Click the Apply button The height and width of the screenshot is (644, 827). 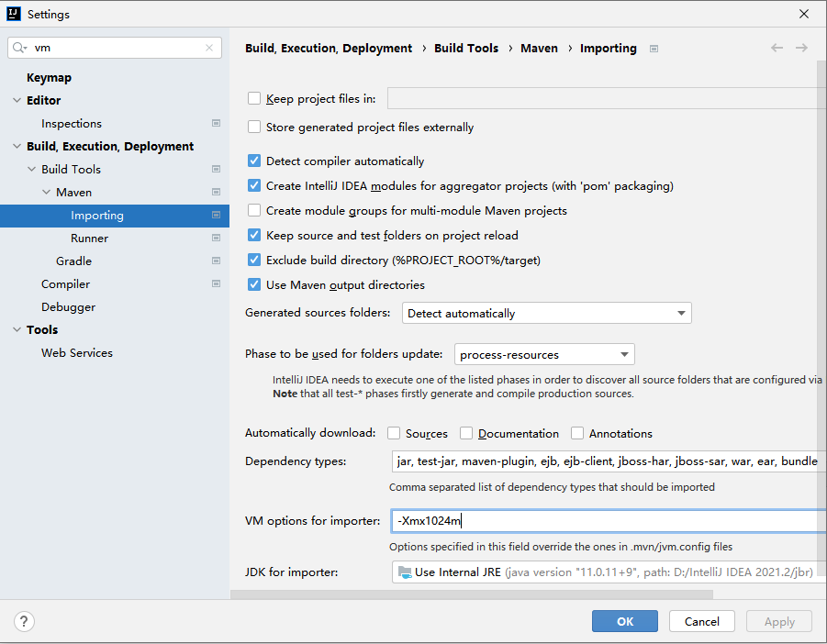[779, 621]
